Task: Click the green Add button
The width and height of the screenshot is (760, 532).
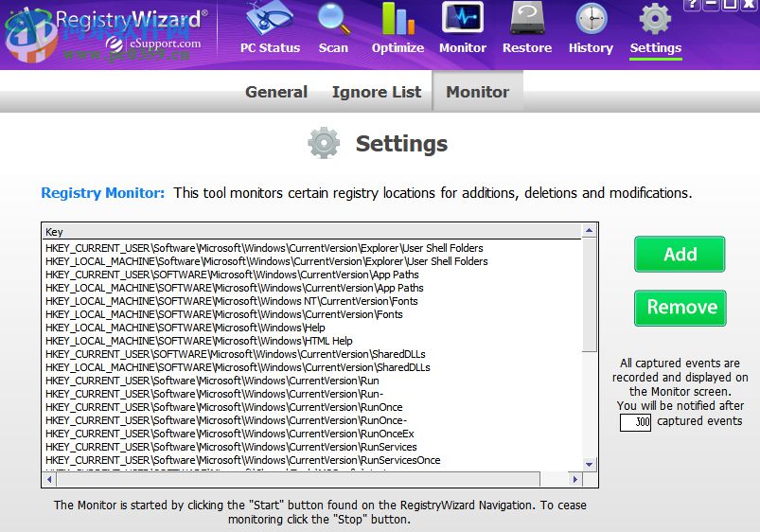Action: click(680, 254)
